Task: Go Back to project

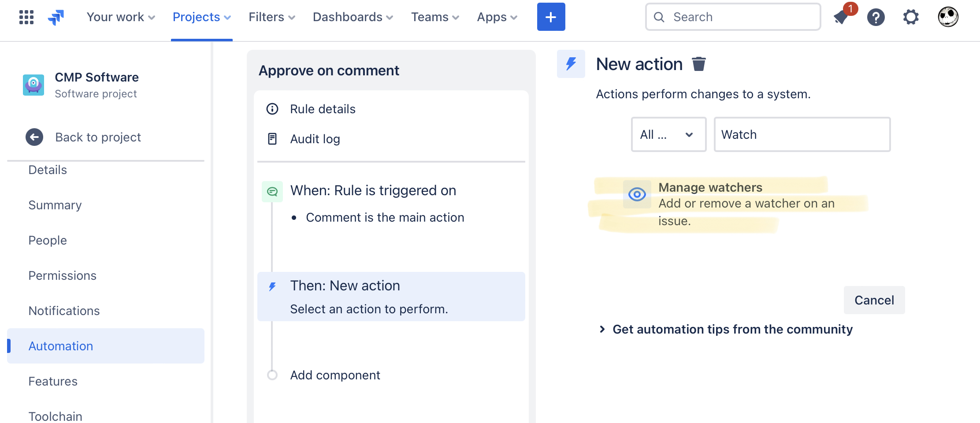Action: 98,137
